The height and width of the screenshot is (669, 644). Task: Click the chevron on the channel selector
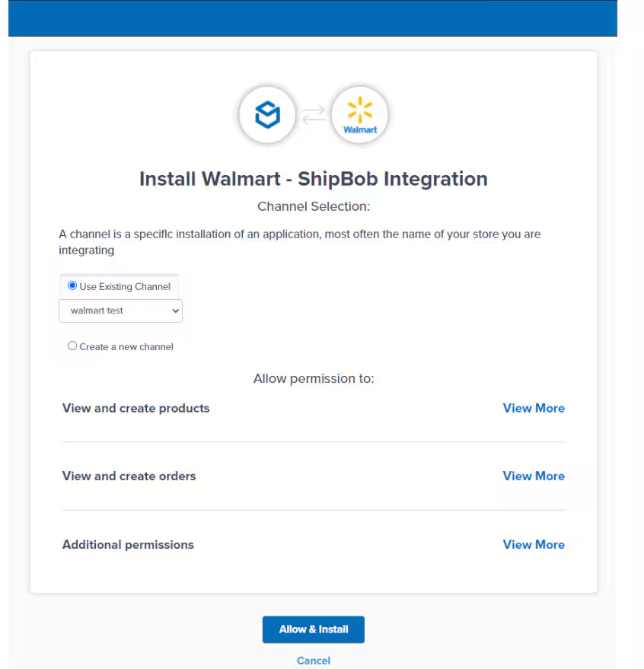tap(174, 311)
